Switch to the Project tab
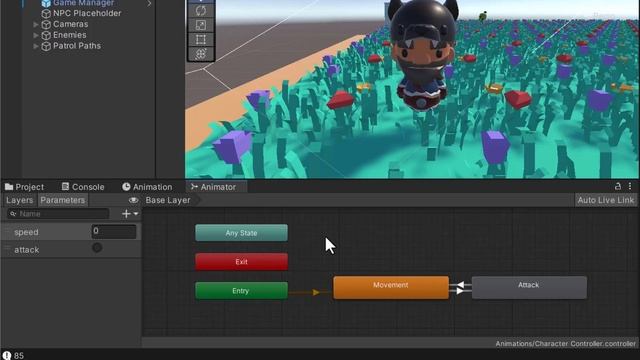Screen dimensions: 640x360 point(24,187)
